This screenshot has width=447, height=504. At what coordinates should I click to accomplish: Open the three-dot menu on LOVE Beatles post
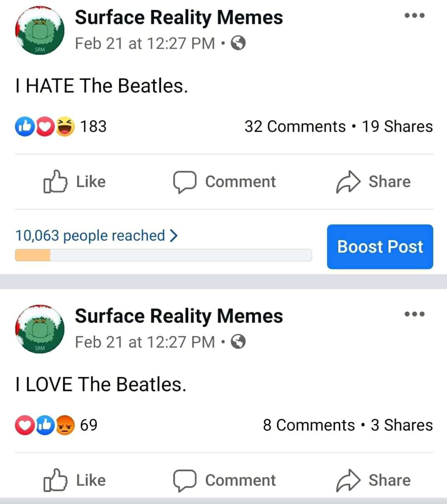tap(415, 314)
